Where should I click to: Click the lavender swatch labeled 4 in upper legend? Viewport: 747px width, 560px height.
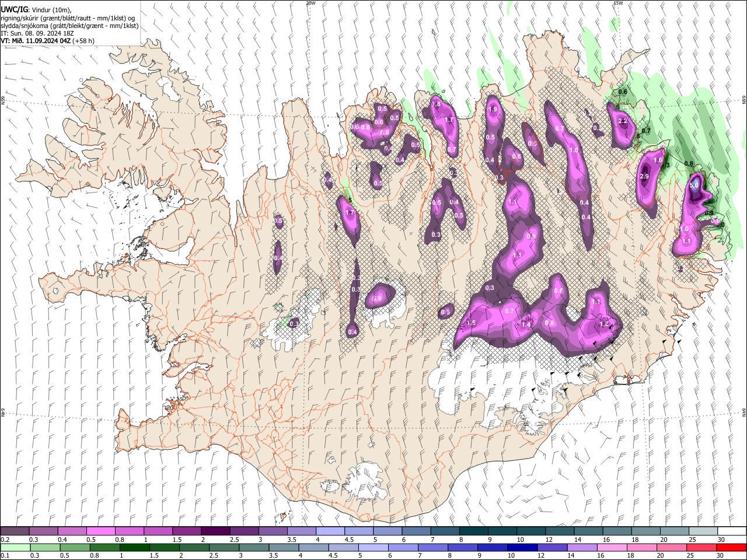[330, 531]
